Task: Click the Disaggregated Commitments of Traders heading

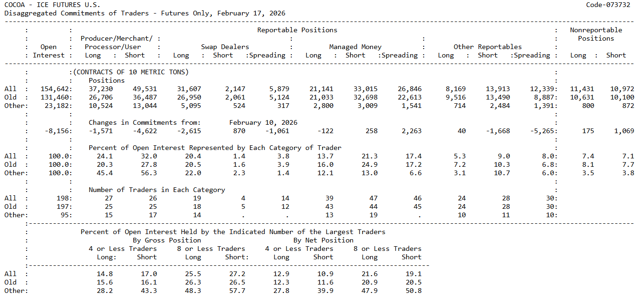Action: [145, 13]
